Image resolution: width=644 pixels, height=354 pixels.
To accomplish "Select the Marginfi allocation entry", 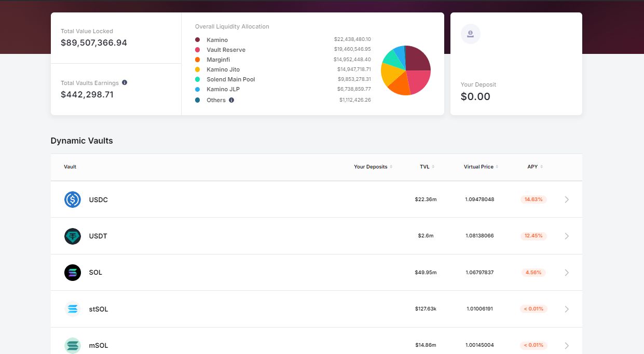I will (218, 60).
